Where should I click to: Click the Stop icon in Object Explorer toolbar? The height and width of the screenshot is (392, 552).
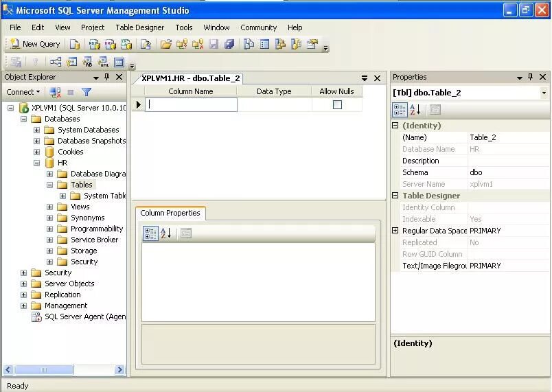pos(71,92)
